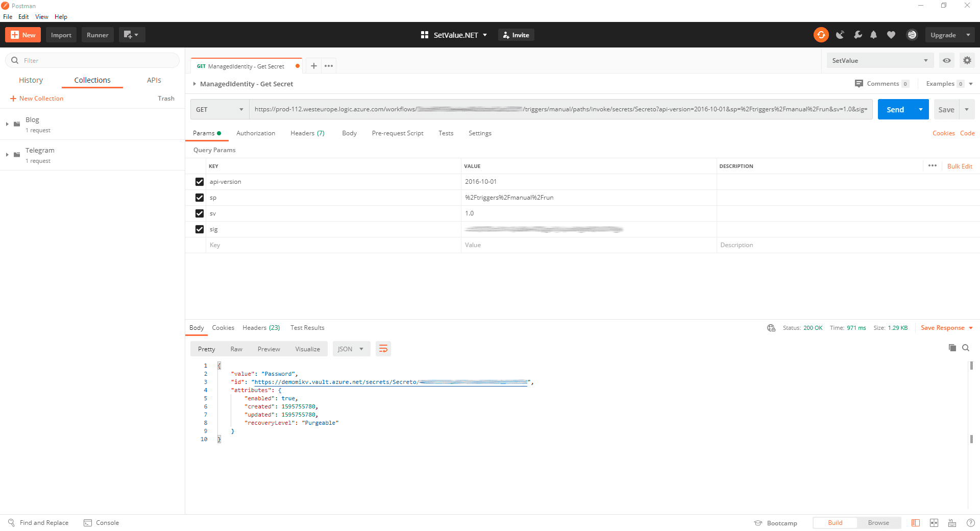This screenshot has height=531, width=980.
Task: Click the Import button
Action: 61,35
